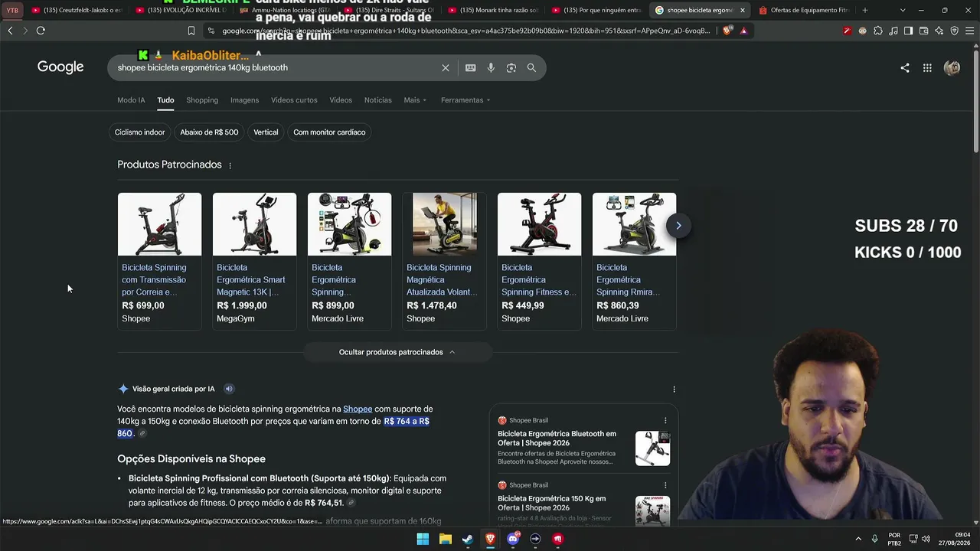Open the Google apps grid
This screenshot has width=980, height=551.
[x=927, y=68]
